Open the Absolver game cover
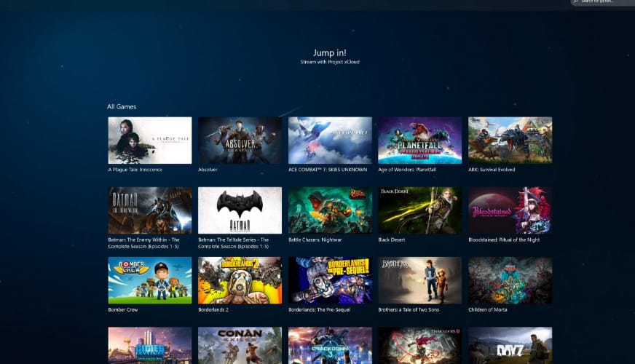 [240, 141]
